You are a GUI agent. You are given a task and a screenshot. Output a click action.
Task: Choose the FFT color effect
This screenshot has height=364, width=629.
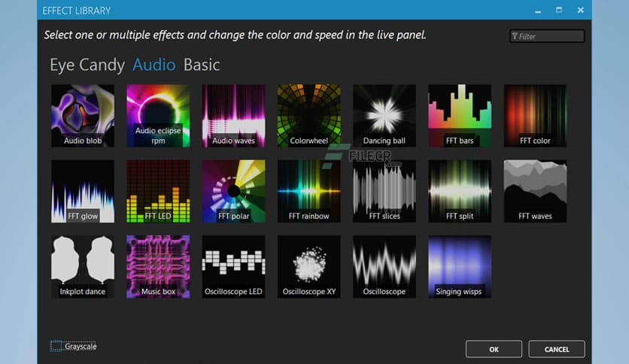[535, 115]
